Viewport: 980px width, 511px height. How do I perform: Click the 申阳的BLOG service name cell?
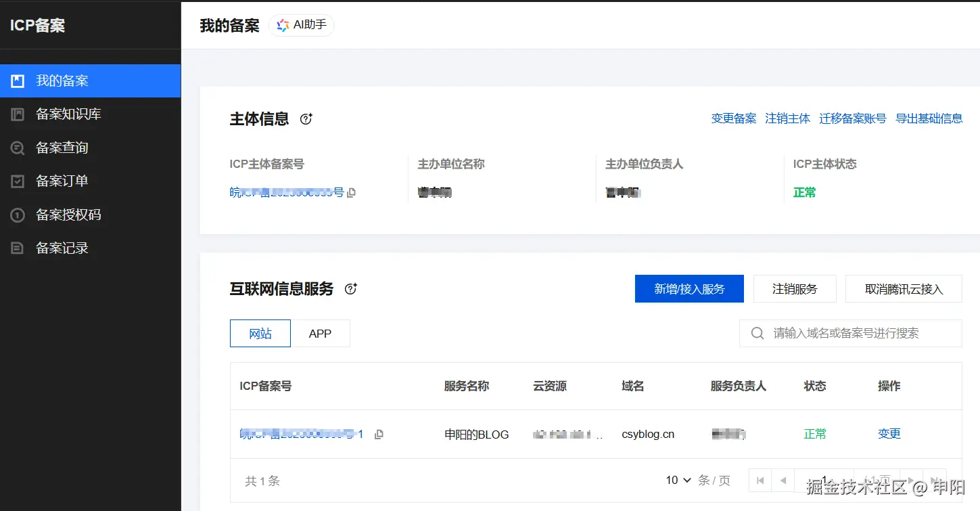[x=476, y=435]
